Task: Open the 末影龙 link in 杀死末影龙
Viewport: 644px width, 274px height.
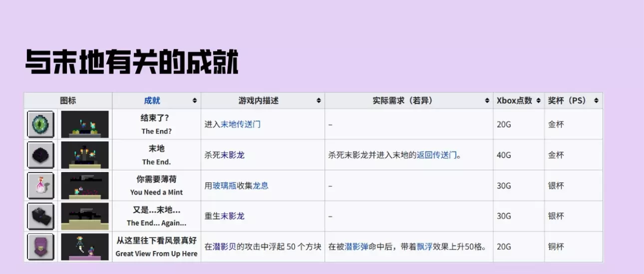Action: pyautogui.click(x=233, y=155)
